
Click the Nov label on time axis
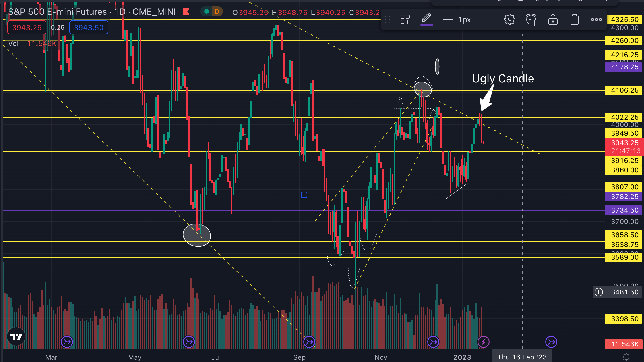pos(381,357)
